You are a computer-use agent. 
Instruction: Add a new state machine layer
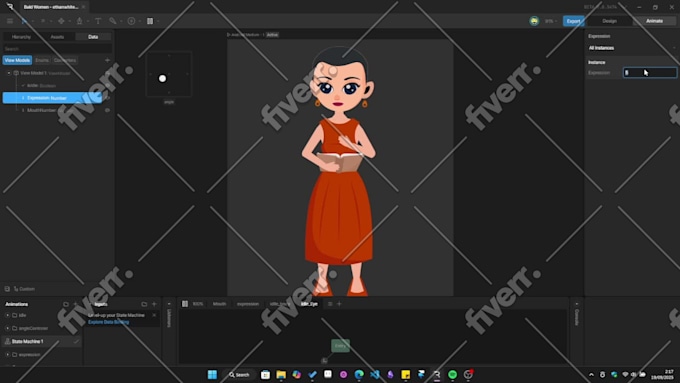click(x=339, y=304)
